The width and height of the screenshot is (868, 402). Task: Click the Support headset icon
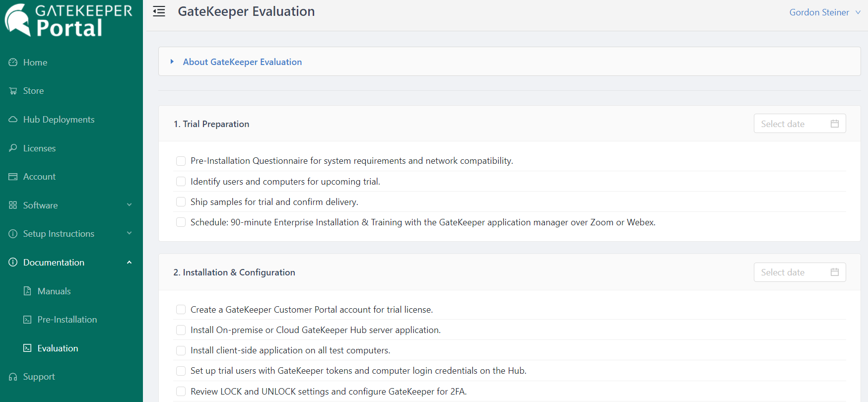(x=13, y=377)
